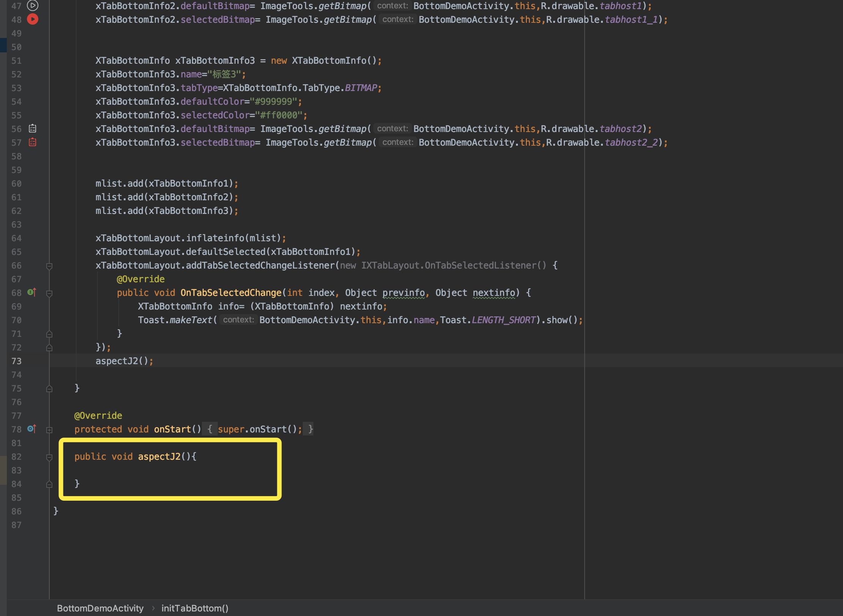Click the overrides-method gutter icon on line 78
This screenshot has height=616, width=843.
(x=32, y=429)
